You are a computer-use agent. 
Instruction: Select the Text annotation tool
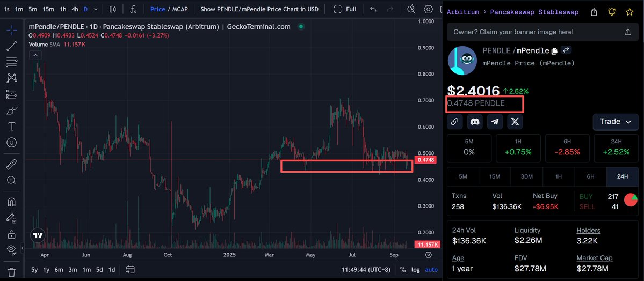11,127
